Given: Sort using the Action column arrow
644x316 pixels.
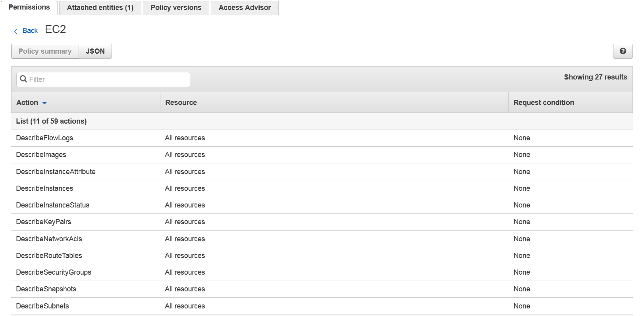Looking at the screenshot, I should (x=44, y=103).
